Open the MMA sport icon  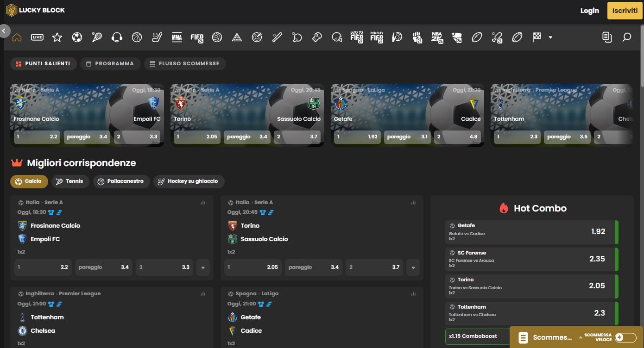coord(177,37)
